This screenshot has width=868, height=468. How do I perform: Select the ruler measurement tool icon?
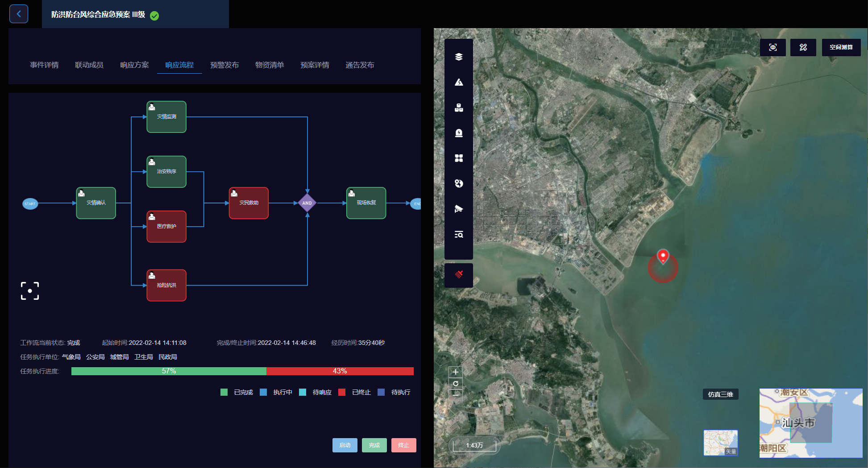(x=803, y=47)
